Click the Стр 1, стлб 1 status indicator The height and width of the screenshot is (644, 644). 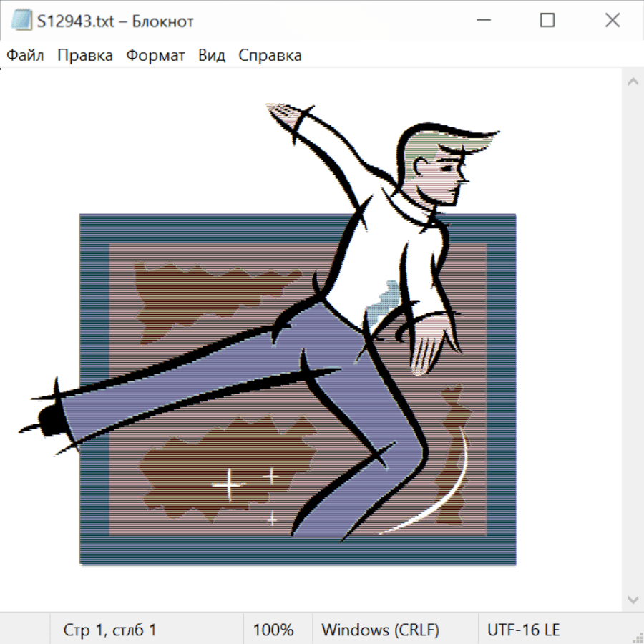click(110, 630)
